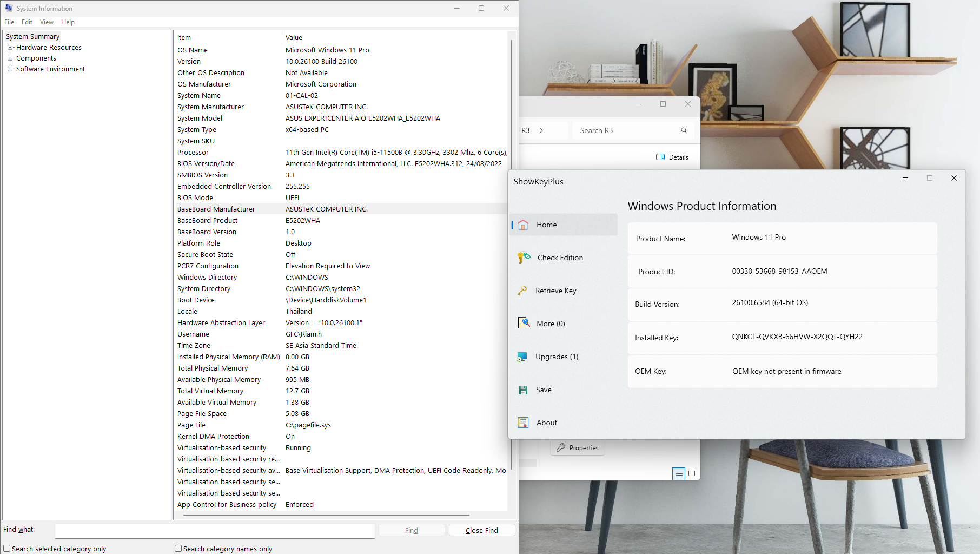980x554 pixels.
Task: Expand the Software Environment tree node
Action: [x=10, y=69]
